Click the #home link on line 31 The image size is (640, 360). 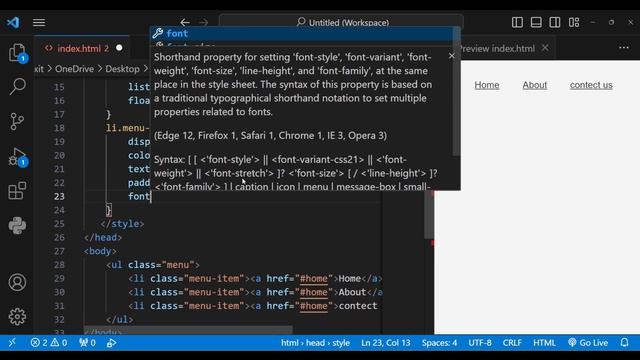point(313,306)
